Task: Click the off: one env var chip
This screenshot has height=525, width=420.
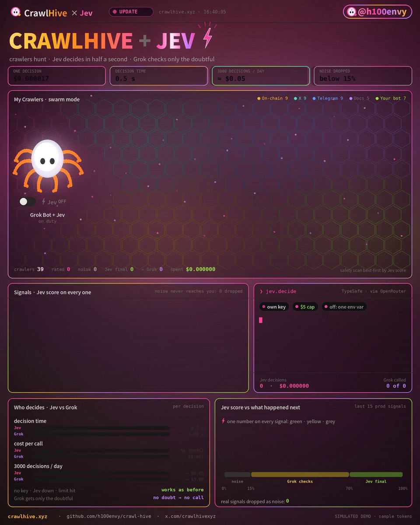Action: tap(344, 307)
